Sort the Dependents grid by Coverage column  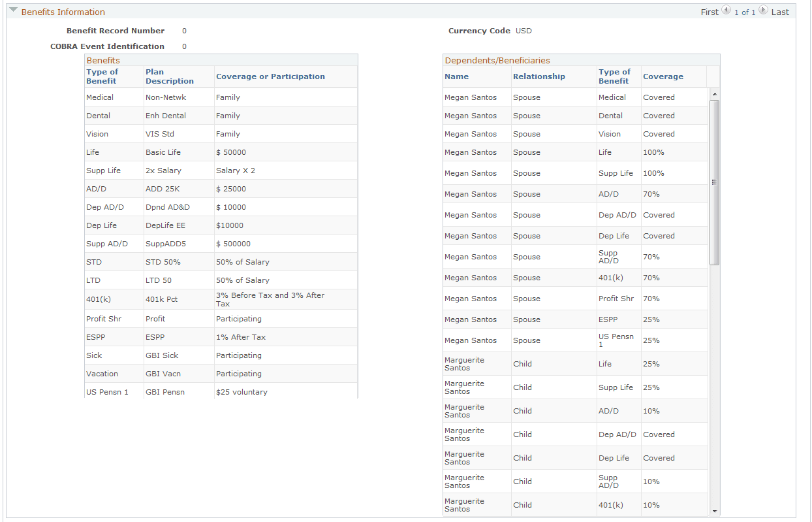(663, 76)
